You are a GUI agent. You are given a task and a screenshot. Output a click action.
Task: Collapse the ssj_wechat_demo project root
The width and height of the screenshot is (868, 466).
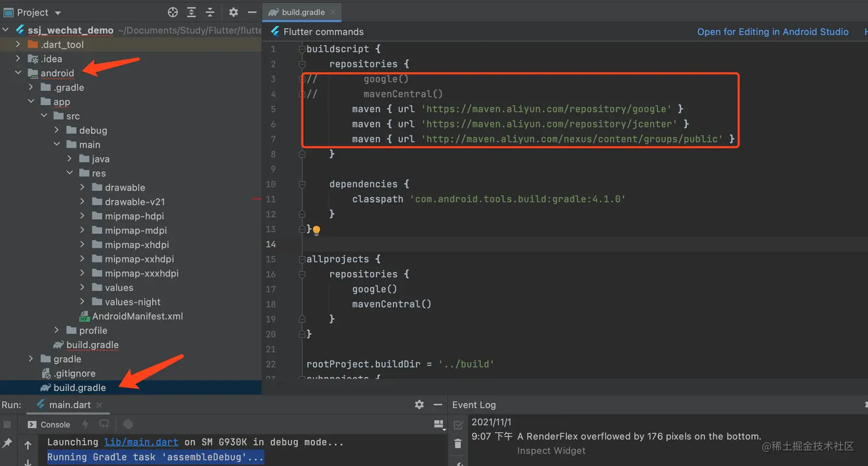[x=6, y=30]
